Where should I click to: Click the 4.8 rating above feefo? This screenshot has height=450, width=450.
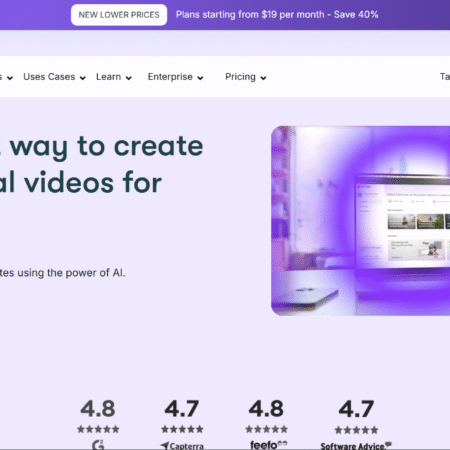(x=266, y=409)
